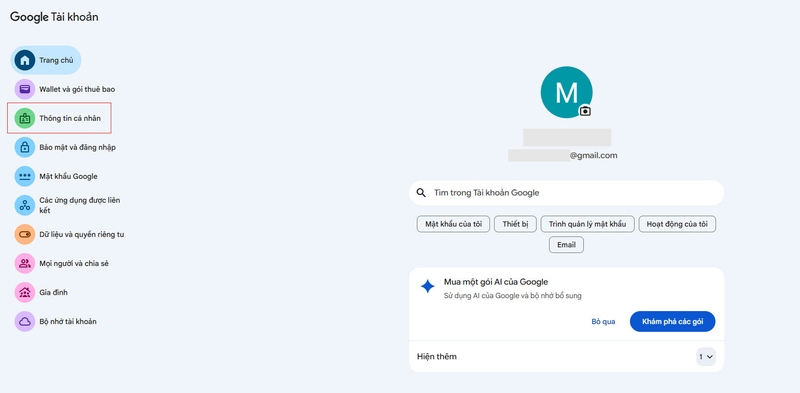This screenshot has width=800, height=393.
Task: Click the Bảo mật và đăng nhập padlock icon
Action: [x=24, y=148]
